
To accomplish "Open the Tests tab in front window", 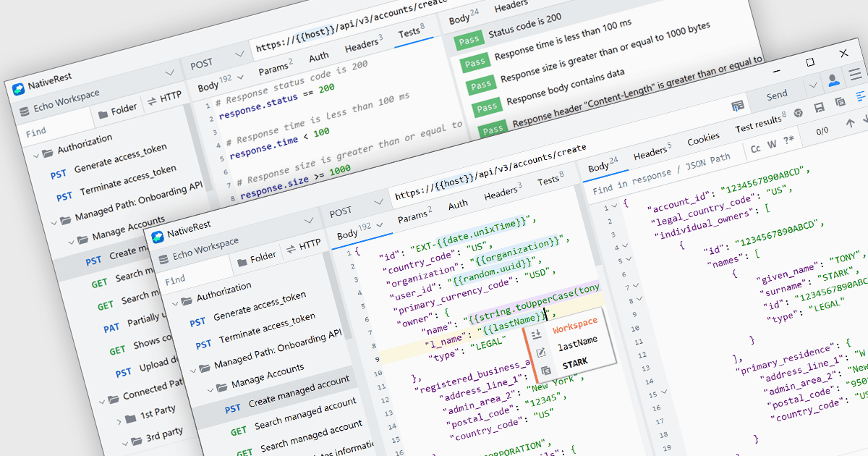I will (x=550, y=180).
